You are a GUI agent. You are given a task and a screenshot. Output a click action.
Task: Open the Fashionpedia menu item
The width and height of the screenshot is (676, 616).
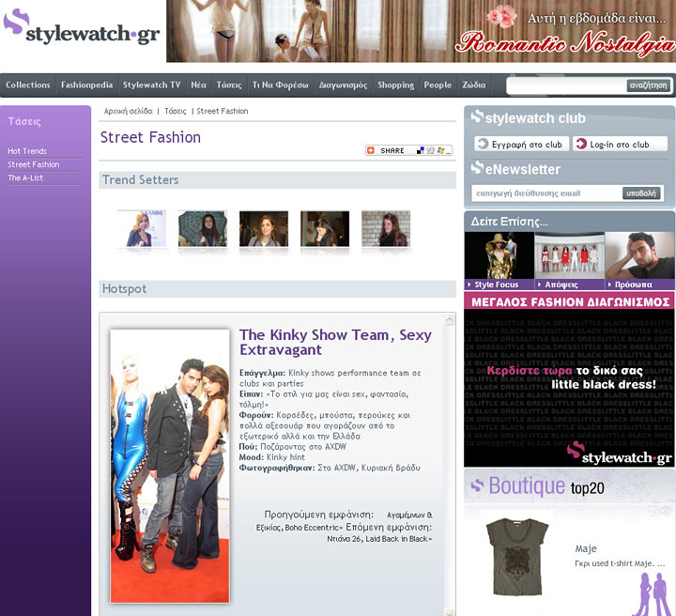click(86, 85)
